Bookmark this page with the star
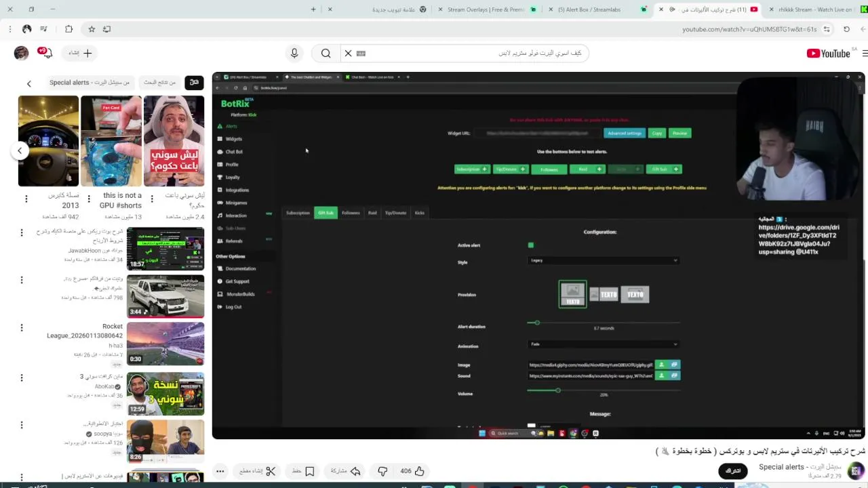The height and width of the screenshot is (488, 868). click(92, 29)
